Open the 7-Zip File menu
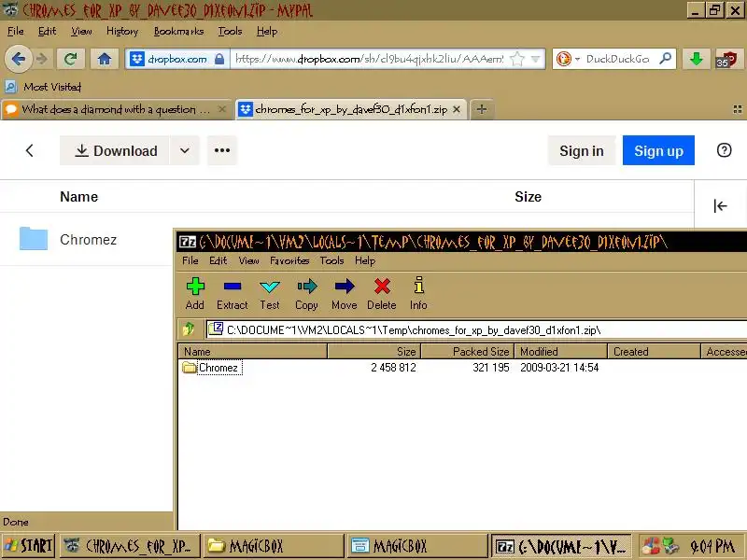This screenshot has width=747, height=560. coord(190,260)
